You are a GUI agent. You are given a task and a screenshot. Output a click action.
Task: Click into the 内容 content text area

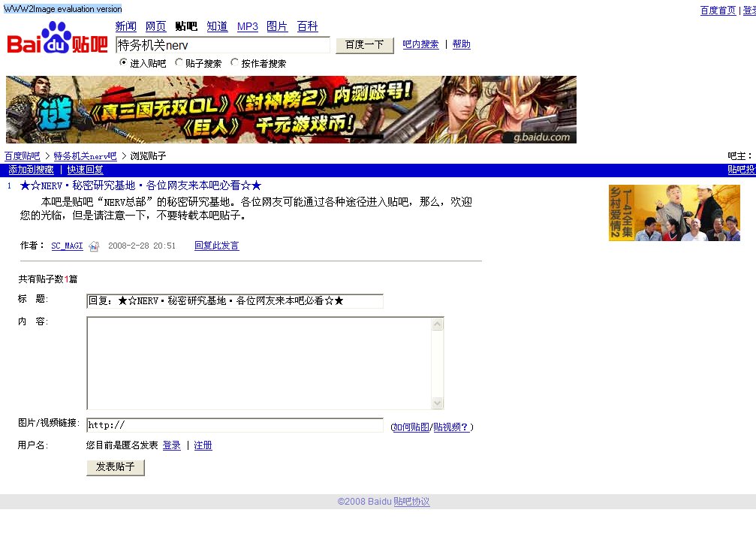(259, 363)
